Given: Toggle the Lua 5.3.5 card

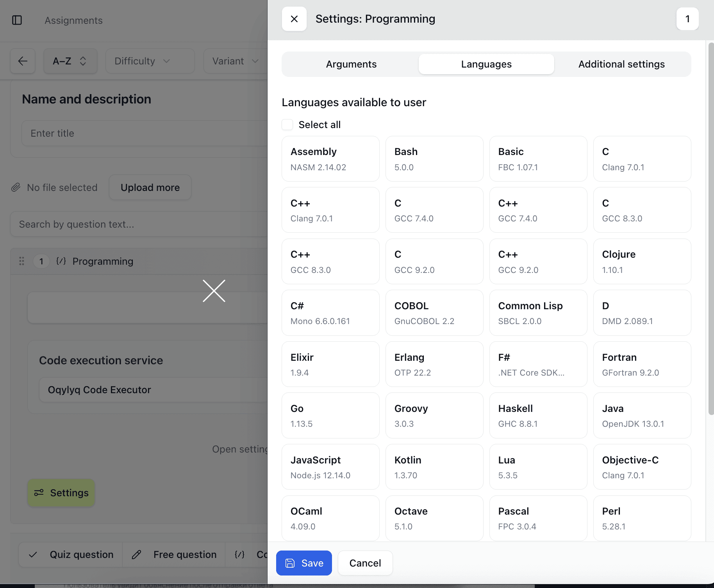Looking at the screenshot, I should pos(538,467).
